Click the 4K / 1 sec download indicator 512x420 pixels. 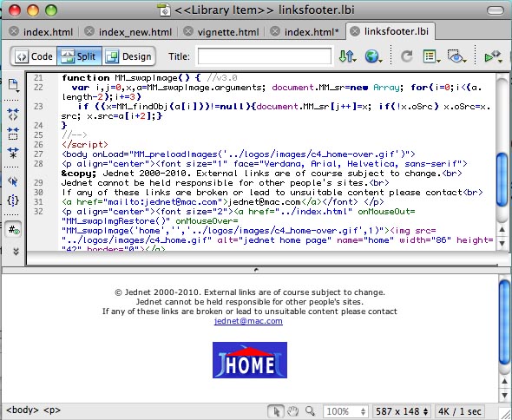[459, 411]
